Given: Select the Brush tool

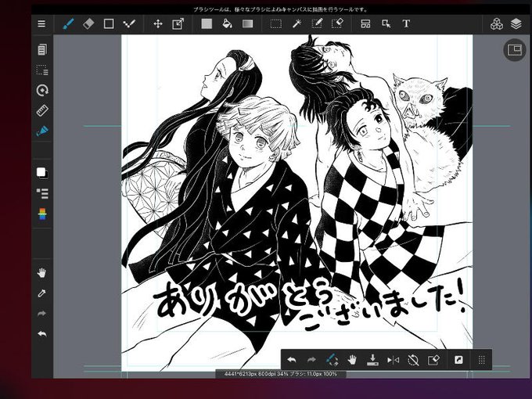Looking at the screenshot, I should 68,23.
